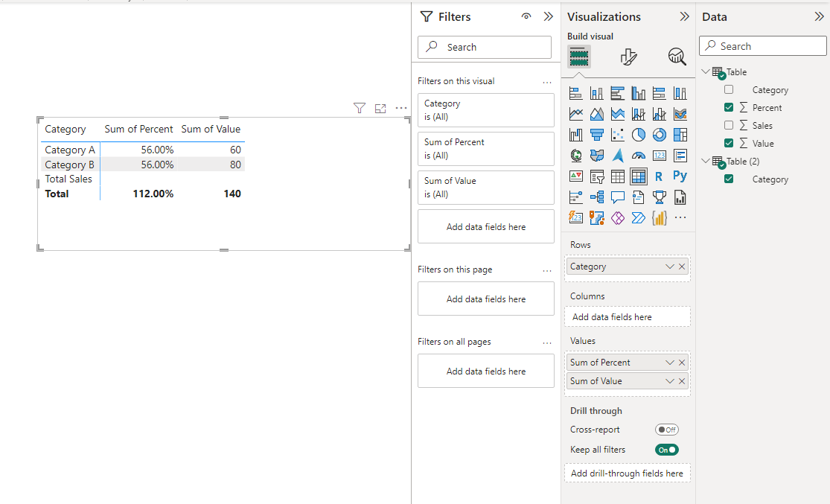830x504 pixels.
Task: Uncheck the Value field
Action: pyautogui.click(x=729, y=143)
